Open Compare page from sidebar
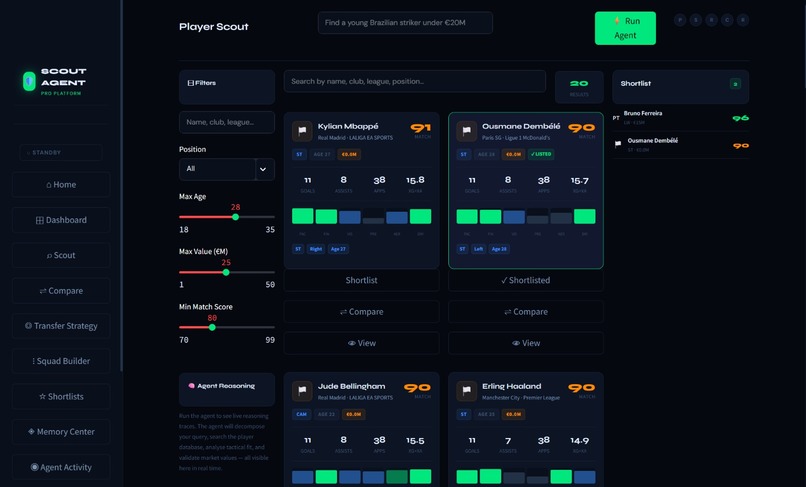806x487 pixels. pos(61,291)
